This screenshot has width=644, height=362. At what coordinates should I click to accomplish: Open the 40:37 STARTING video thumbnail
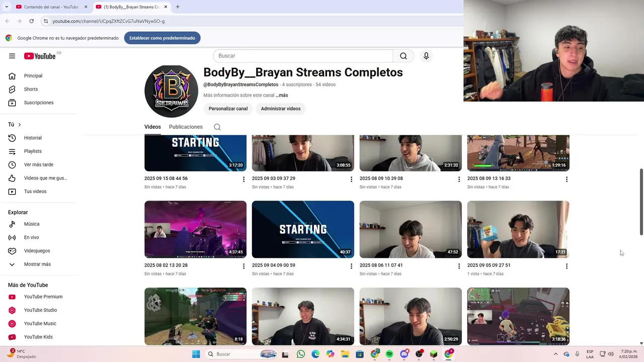point(303,229)
